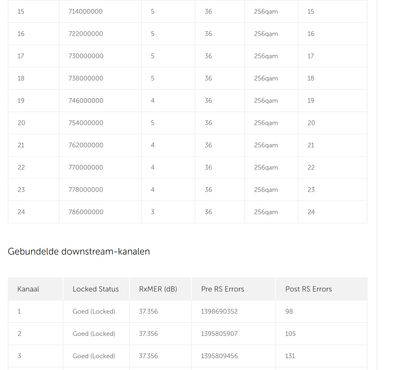
Task: Click power value 3 in the 786000000 row
Action: (152, 212)
